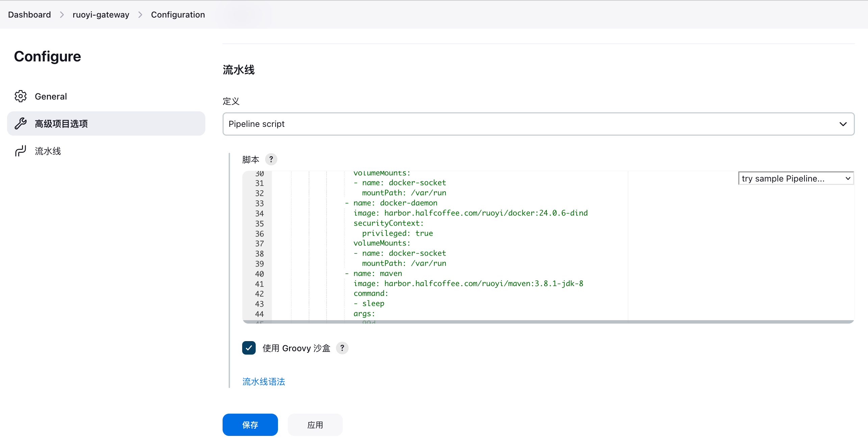Click the 'command:' line in the script

(371, 293)
